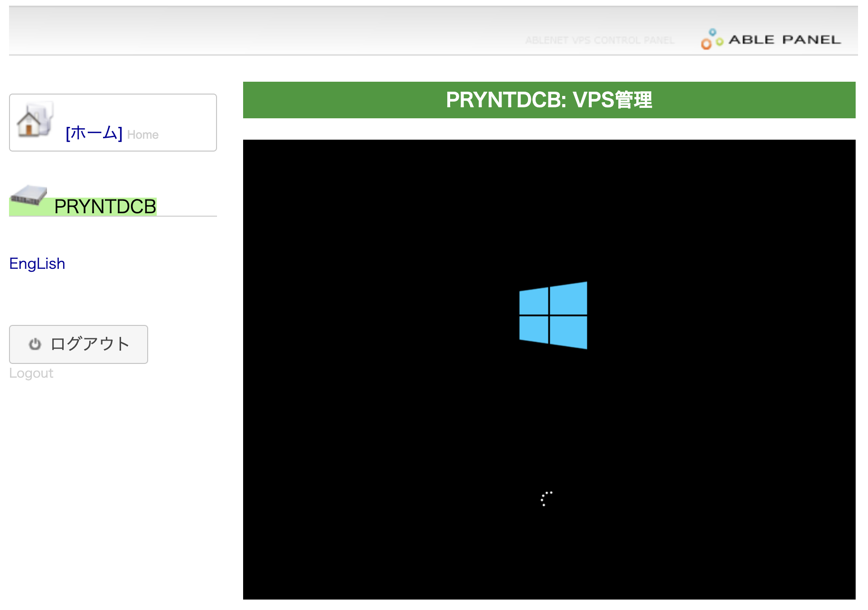Click the gray "Home" caption text
This screenshot has width=868, height=610.
click(x=142, y=135)
